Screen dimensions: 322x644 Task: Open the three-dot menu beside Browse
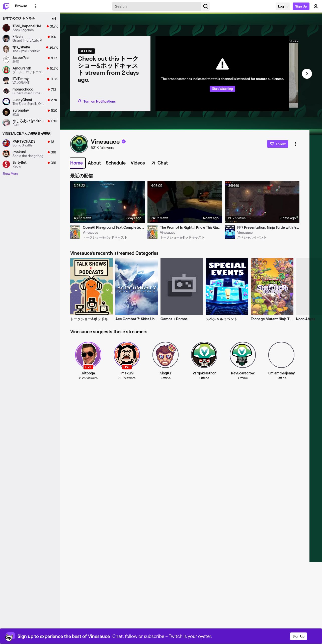tap(36, 6)
